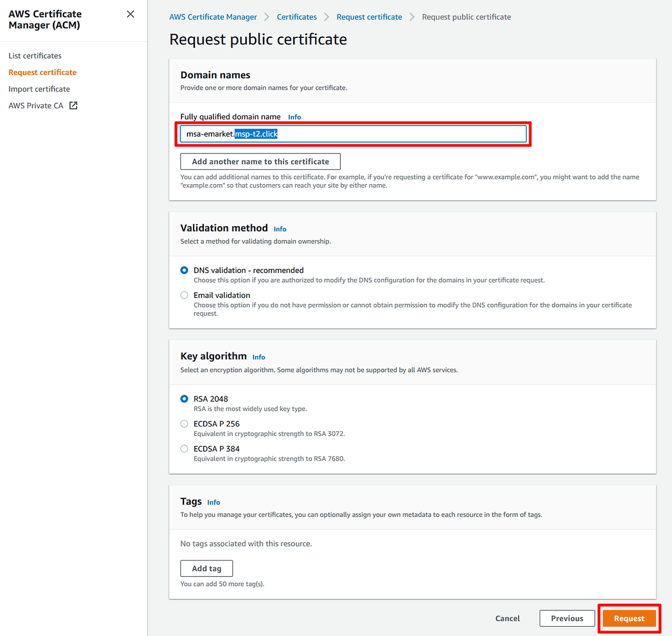Click the Previous button
This screenshot has width=672, height=636.
[x=567, y=619]
